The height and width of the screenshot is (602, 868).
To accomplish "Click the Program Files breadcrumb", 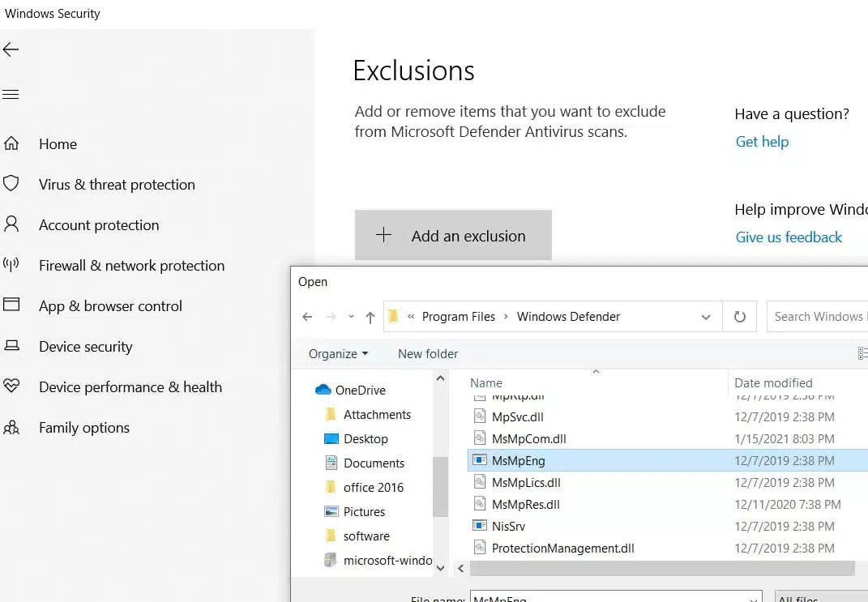I will pos(459,316).
